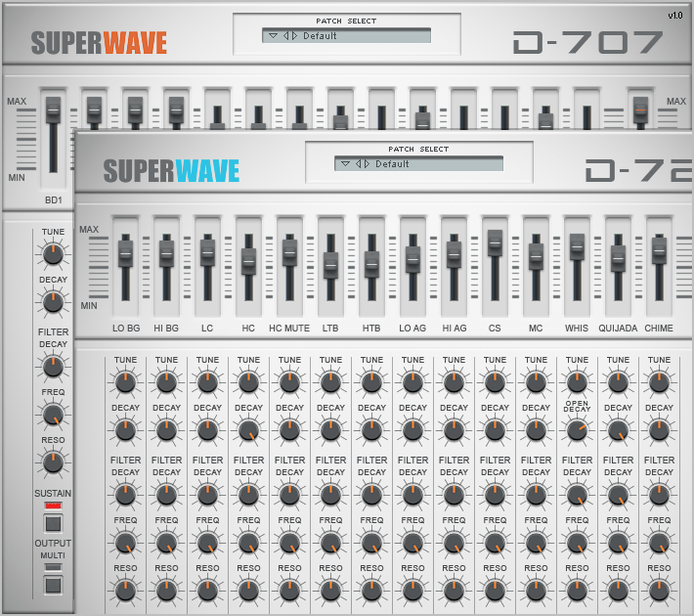The image size is (694, 616).
Task: Click the SUPERWAVE logo with orange text
Action: pyautogui.click(x=99, y=43)
